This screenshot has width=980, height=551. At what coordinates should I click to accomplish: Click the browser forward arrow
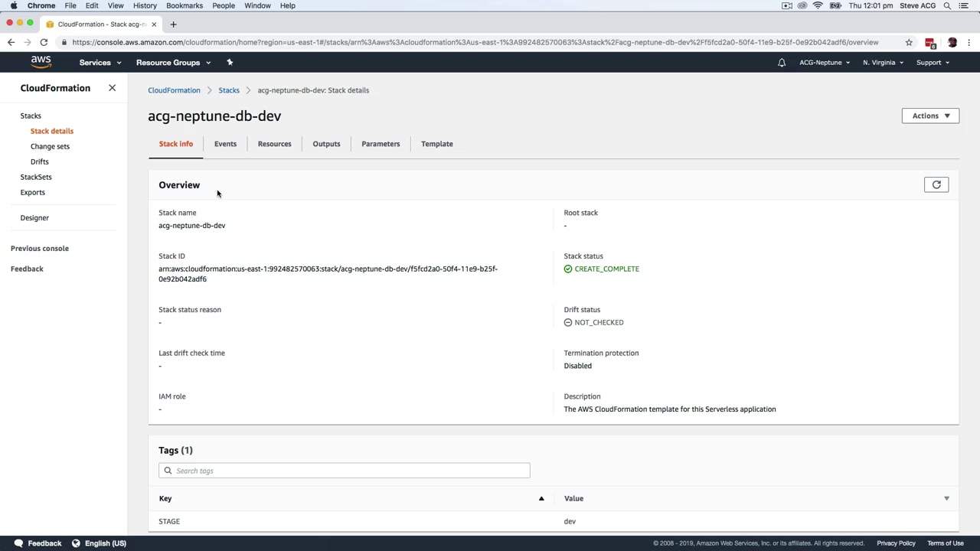coord(28,43)
